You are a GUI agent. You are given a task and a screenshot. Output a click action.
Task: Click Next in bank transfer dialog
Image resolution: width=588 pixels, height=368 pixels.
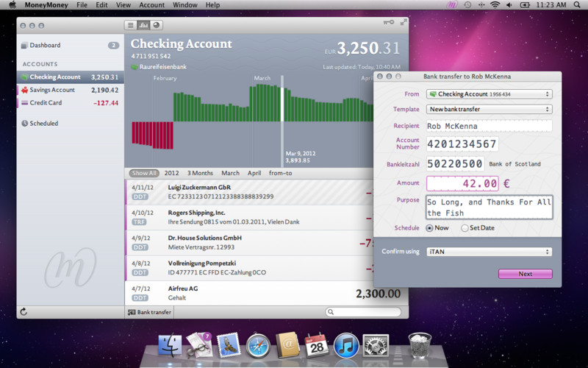click(525, 274)
